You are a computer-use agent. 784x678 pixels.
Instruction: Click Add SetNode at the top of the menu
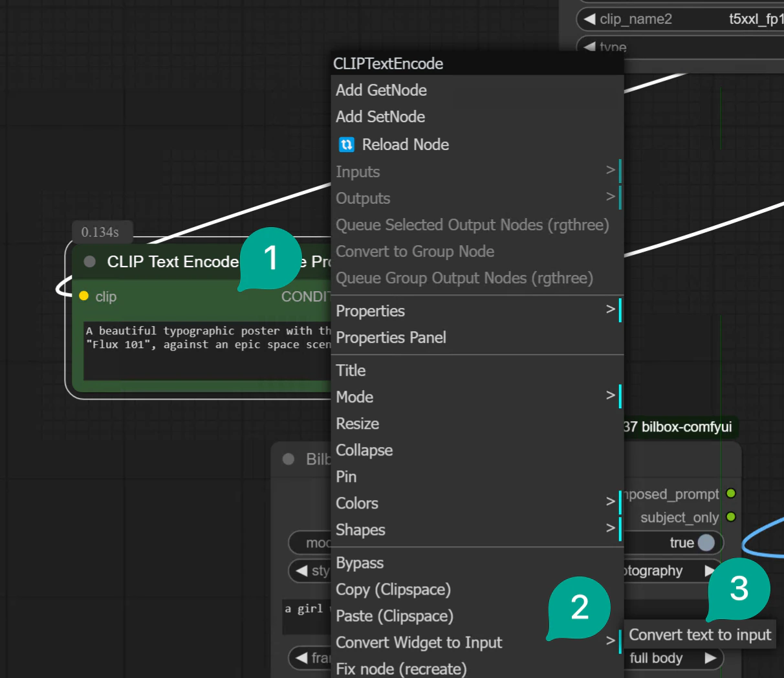(x=380, y=116)
